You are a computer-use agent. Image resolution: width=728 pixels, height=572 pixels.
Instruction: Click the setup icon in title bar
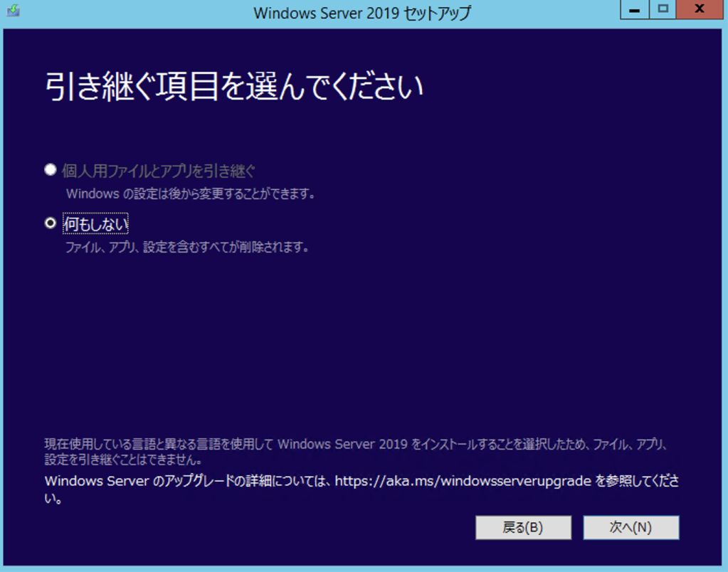pos(13,10)
